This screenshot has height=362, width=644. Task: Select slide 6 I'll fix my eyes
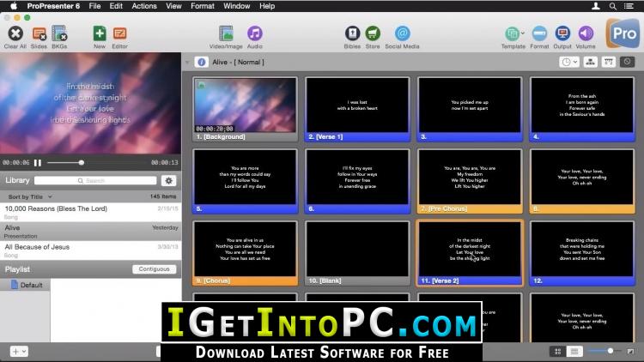pyautogui.click(x=357, y=181)
